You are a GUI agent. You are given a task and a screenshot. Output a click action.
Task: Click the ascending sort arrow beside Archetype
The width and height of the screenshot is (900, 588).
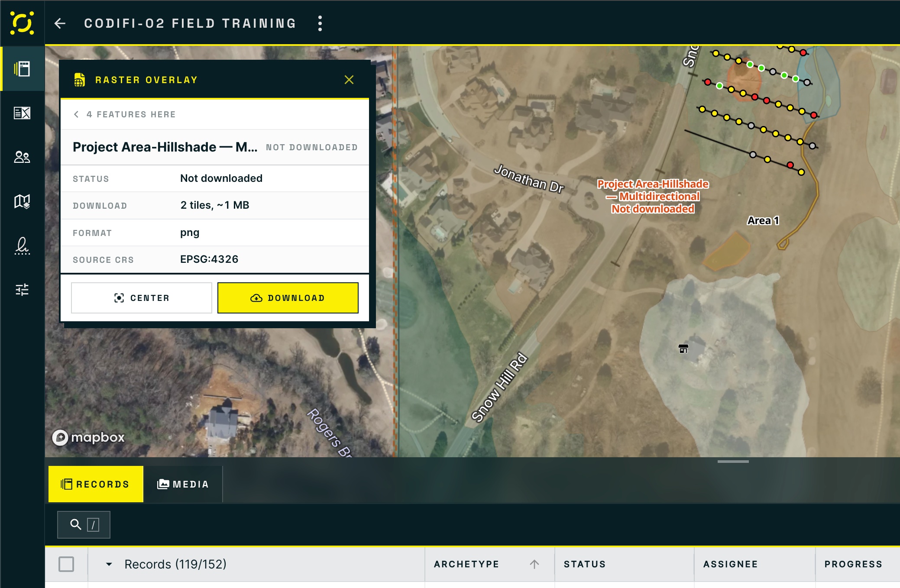click(534, 564)
